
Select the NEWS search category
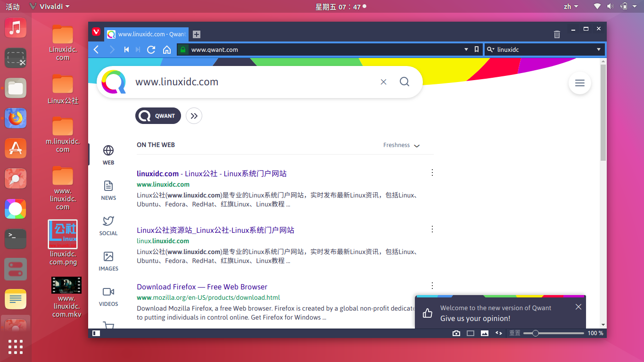point(108,190)
